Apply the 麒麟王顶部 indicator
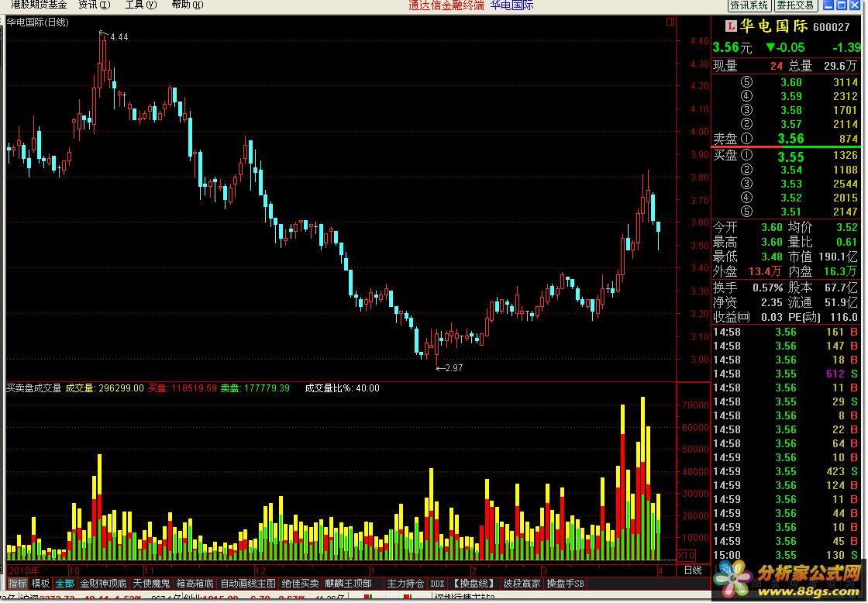The height and width of the screenshot is (603, 868). 349,584
